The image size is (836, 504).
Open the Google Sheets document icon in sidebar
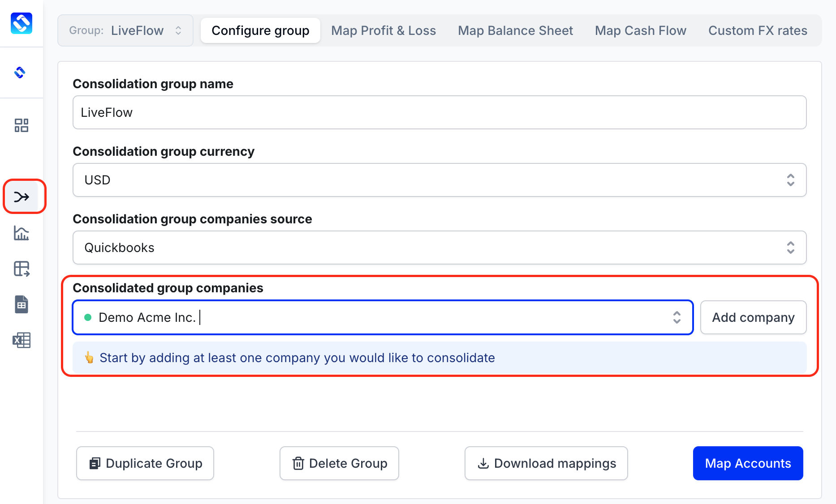(x=22, y=304)
